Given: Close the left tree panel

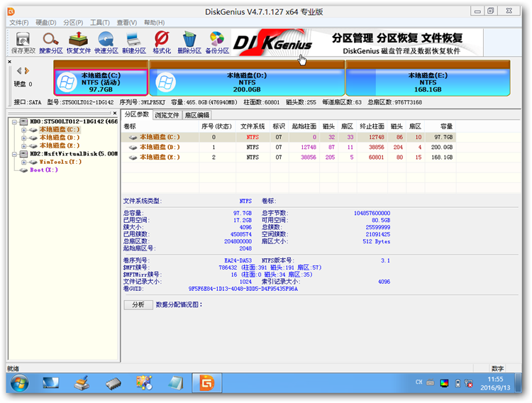Looking at the screenshot, I should pyautogui.click(x=115, y=113).
